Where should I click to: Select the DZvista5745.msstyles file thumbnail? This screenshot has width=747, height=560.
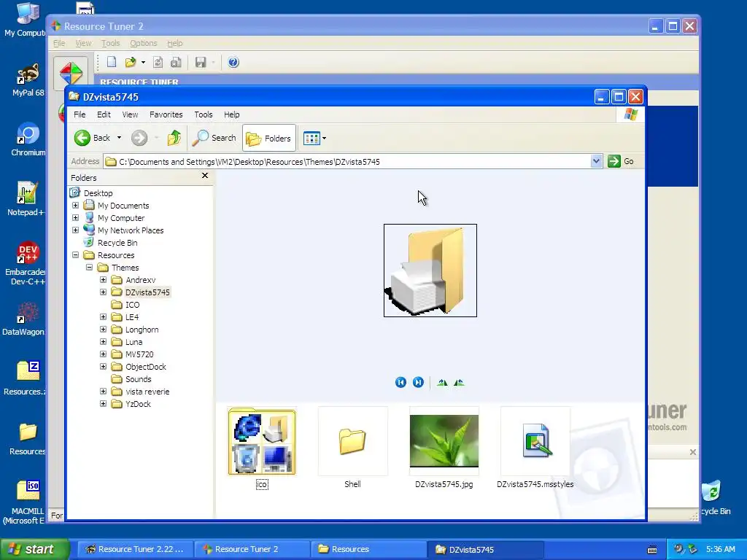[x=535, y=441]
